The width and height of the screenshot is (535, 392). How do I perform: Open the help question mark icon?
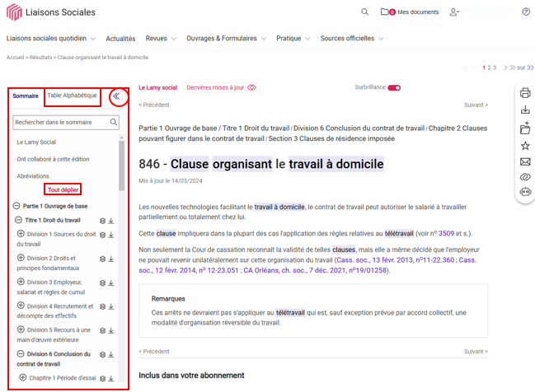tap(526, 12)
